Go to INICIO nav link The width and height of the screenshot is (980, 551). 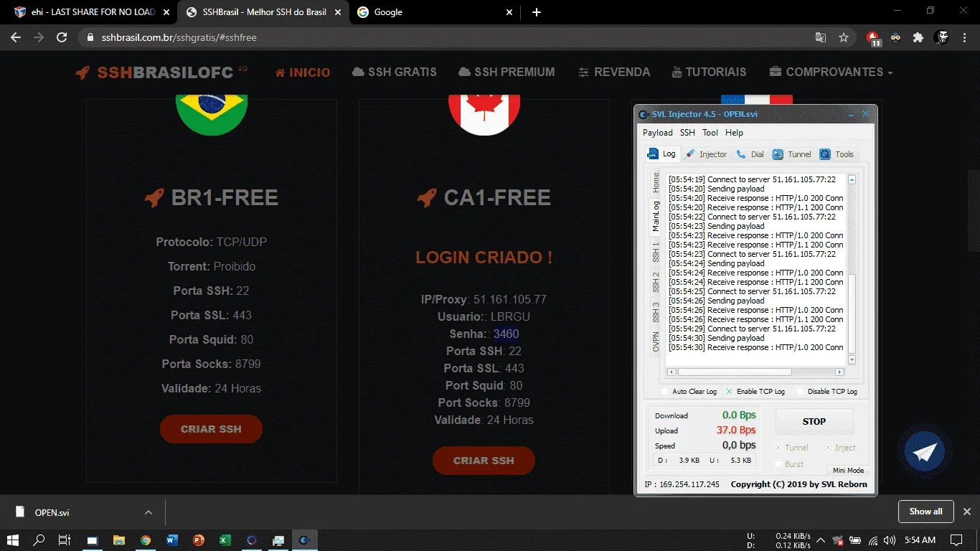point(303,72)
